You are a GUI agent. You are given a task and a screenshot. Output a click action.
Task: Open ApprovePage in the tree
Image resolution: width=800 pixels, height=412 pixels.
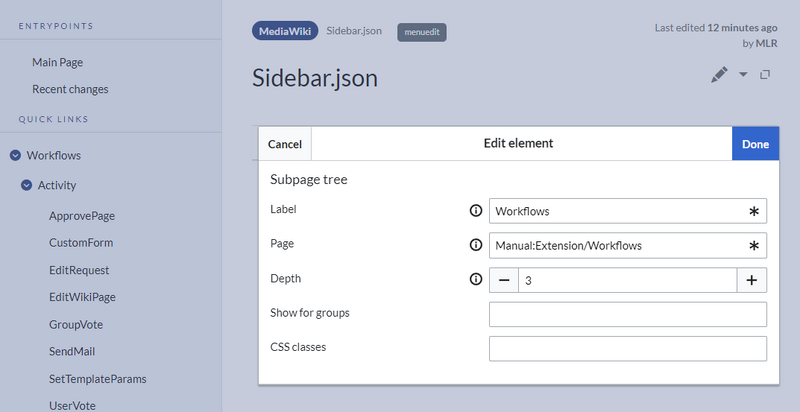tap(82, 216)
